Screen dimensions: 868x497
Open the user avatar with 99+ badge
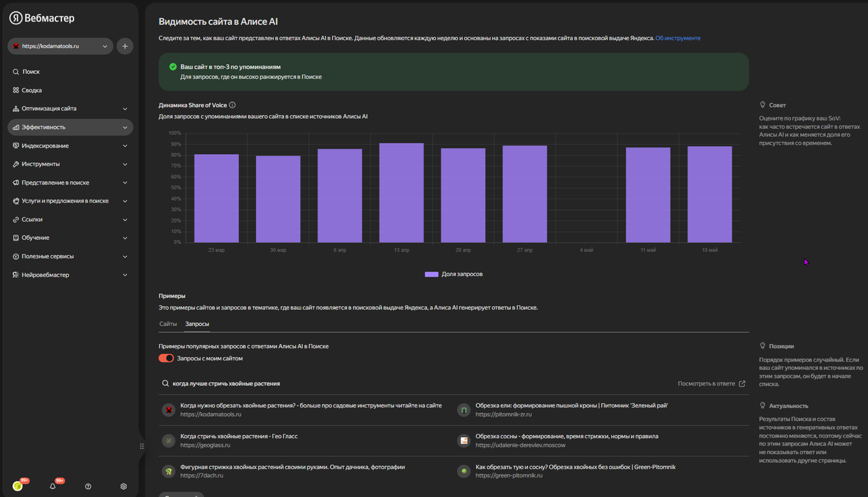coord(18,485)
